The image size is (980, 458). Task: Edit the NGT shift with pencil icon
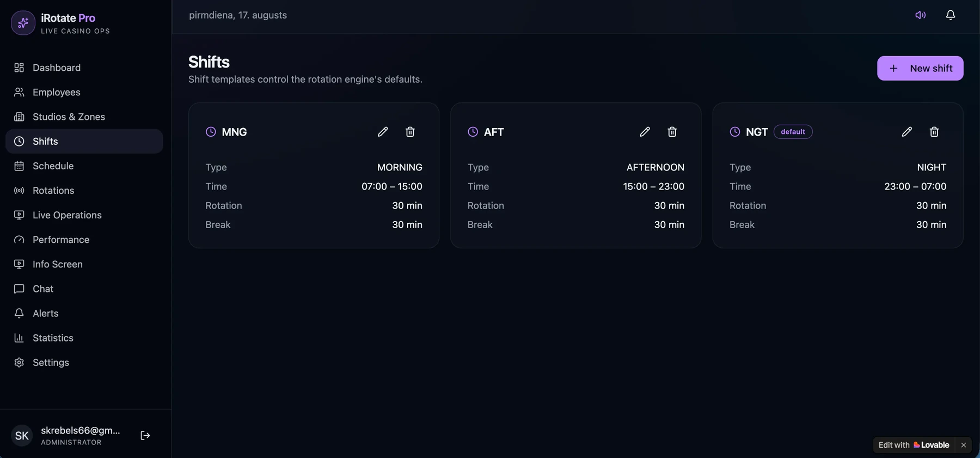pyautogui.click(x=906, y=132)
